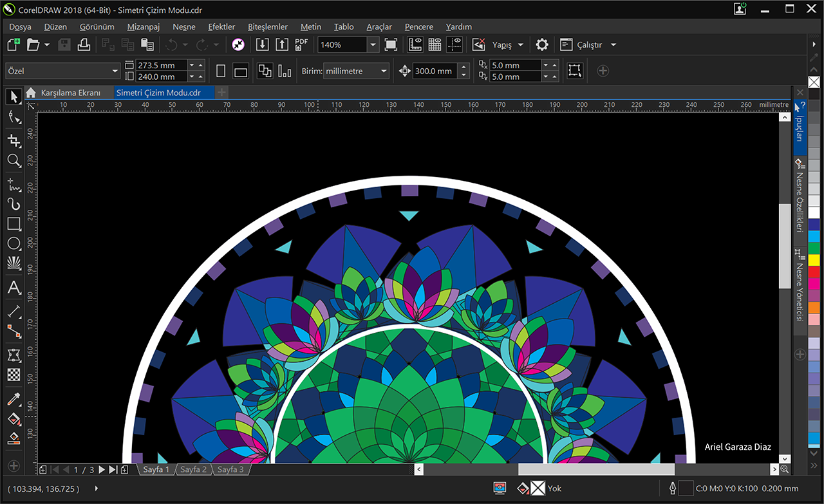Viewport: 824px width, 504px height.
Task: Choose the Parallel Dimension tool
Action: pyautogui.click(x=14, y=312)
